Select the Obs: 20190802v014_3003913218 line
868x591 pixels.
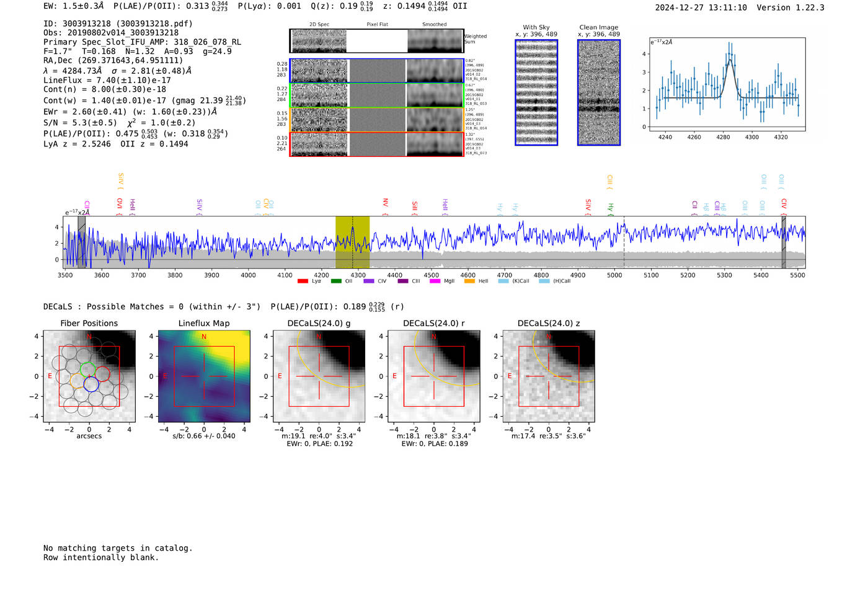[111, 33]
